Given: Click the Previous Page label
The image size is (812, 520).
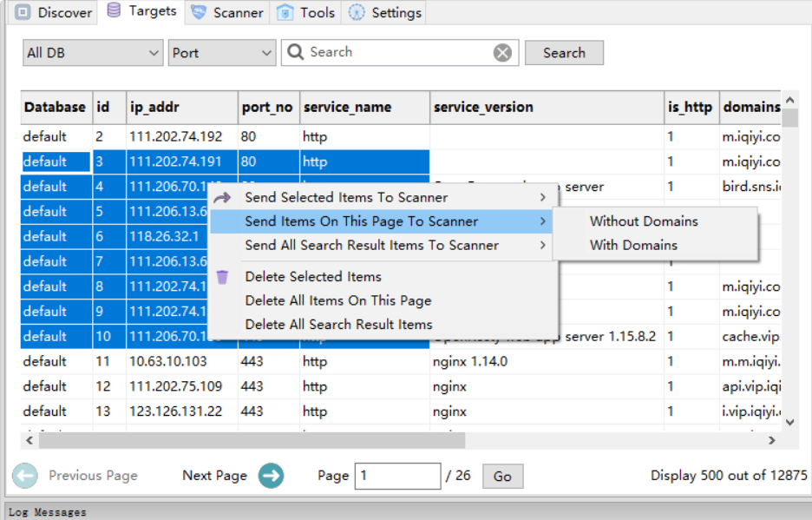Looking at the screenshot, I should click(93, 476).
